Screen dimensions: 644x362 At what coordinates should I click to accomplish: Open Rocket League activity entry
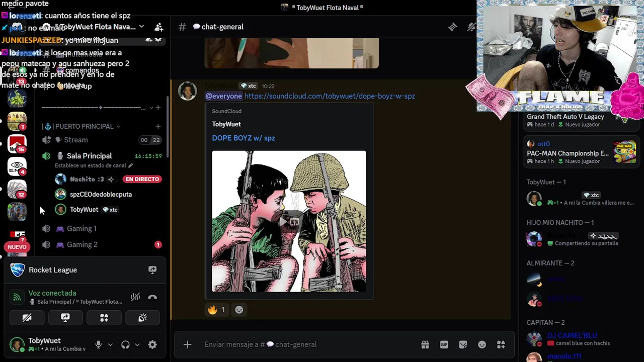pyautogui.click(x=53, y=270)
